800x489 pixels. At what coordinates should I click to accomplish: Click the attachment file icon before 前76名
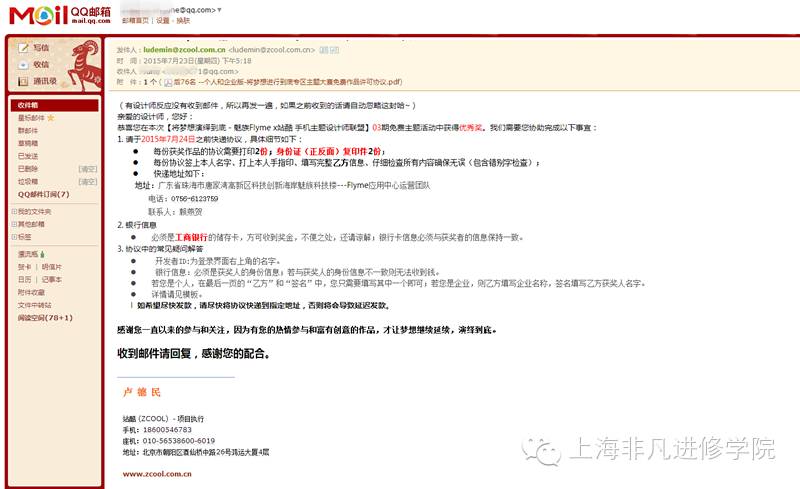(x=168, y=82)
